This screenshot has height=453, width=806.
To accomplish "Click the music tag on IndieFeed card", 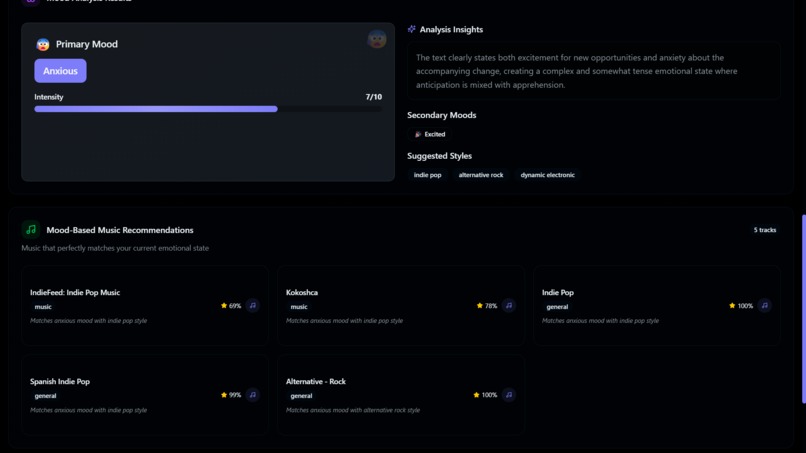I will pos(43,306).
